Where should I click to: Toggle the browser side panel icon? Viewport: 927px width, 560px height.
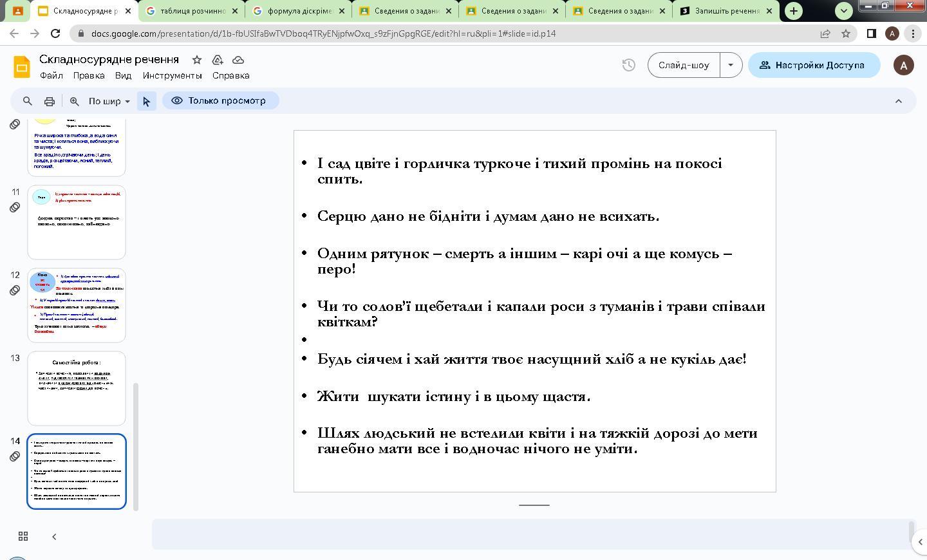[871, 33]
